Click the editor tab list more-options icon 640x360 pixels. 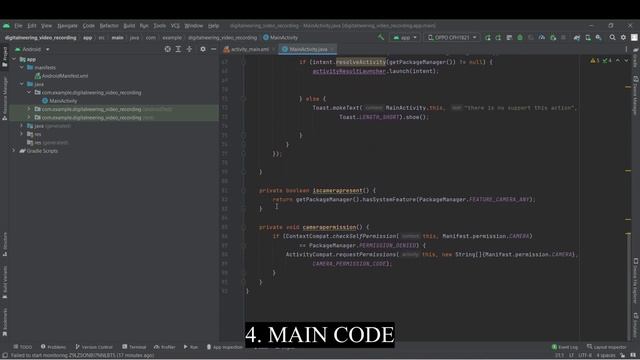pos(626,49)
